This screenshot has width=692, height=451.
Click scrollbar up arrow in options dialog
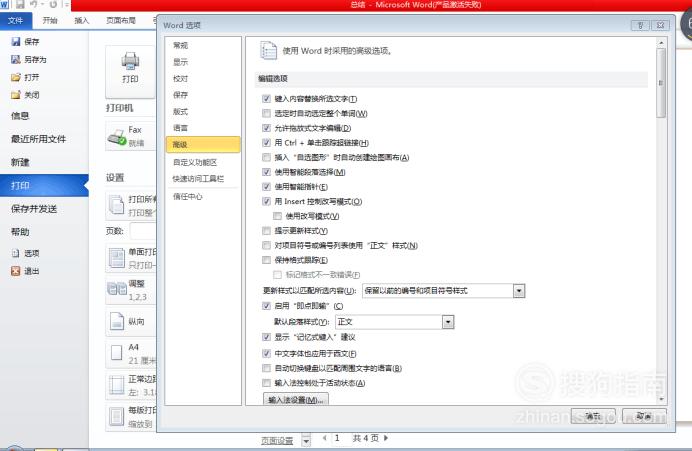tap(661, 43)
